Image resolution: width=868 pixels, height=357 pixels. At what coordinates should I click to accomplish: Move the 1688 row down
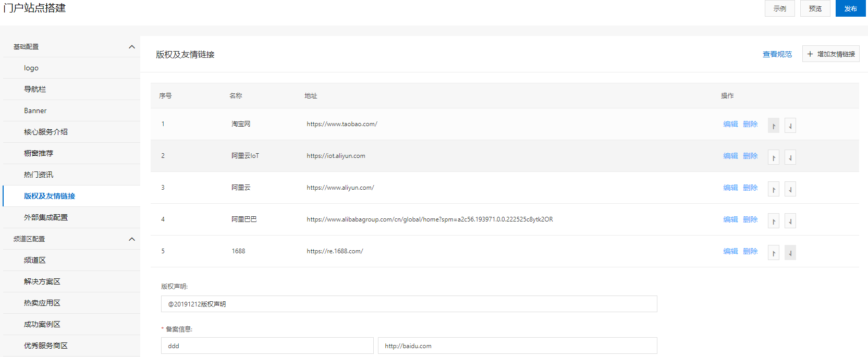tap(790, 253)
